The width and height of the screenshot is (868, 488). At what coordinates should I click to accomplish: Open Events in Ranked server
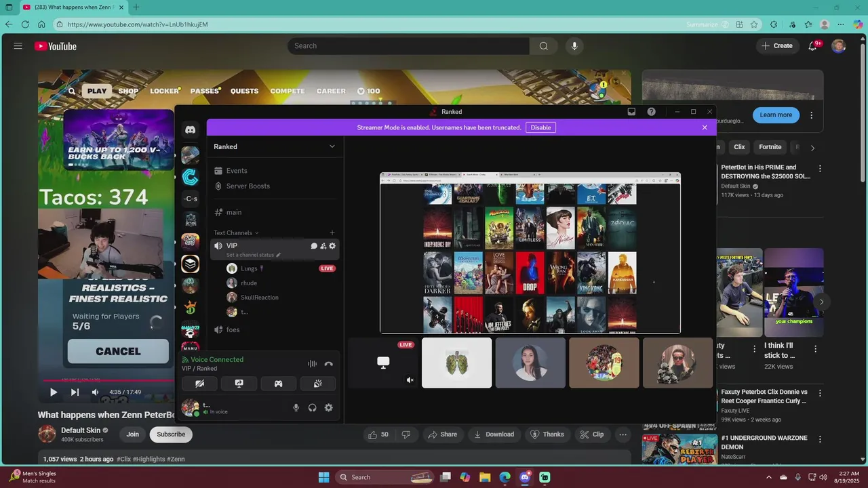275,171
